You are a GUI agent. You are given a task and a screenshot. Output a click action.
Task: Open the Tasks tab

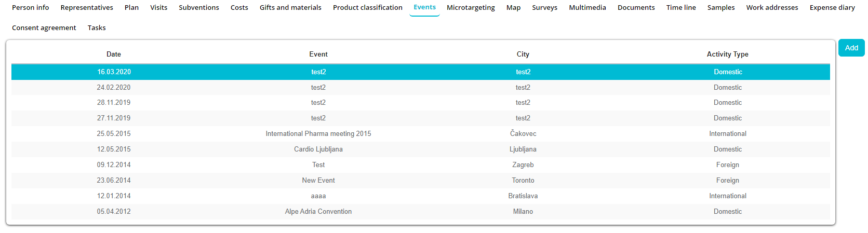[x=97, y=28]
